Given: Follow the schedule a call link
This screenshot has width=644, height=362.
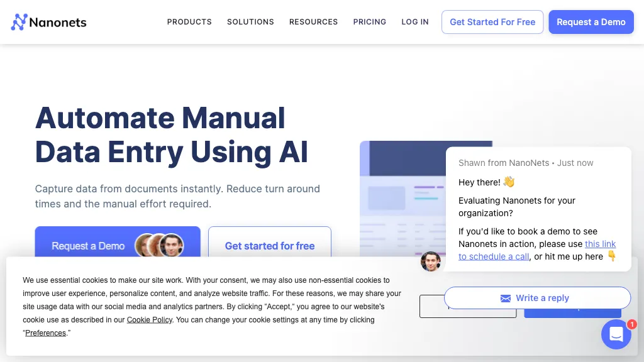Looking at the screenshot, I should point(493,256).
